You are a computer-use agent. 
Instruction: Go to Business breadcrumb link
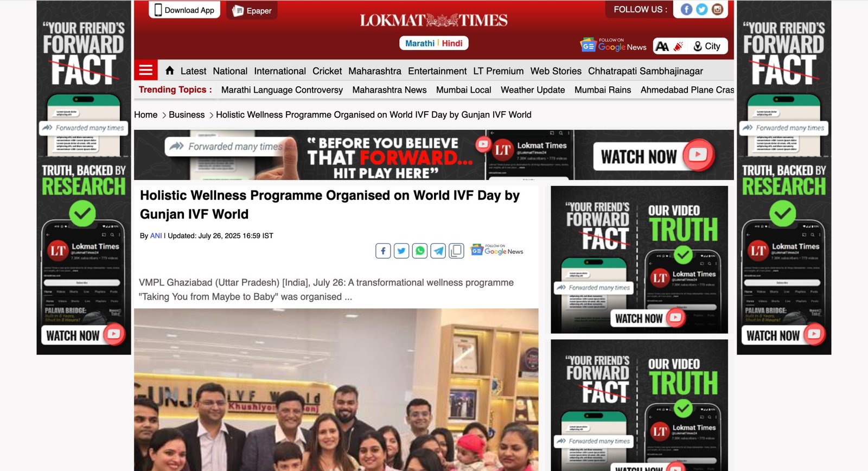pos(187,115)
